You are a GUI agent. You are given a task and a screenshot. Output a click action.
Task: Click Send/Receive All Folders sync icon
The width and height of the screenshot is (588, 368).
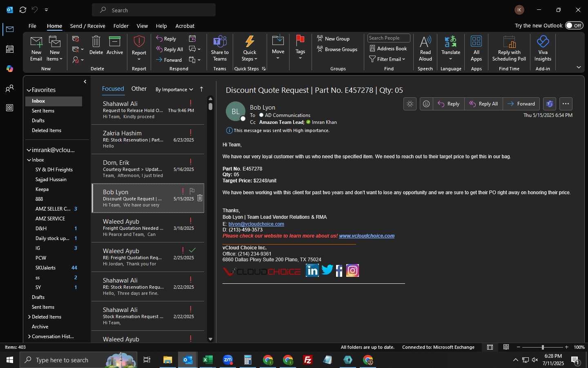pyautogui.click(x=23, y=9)
